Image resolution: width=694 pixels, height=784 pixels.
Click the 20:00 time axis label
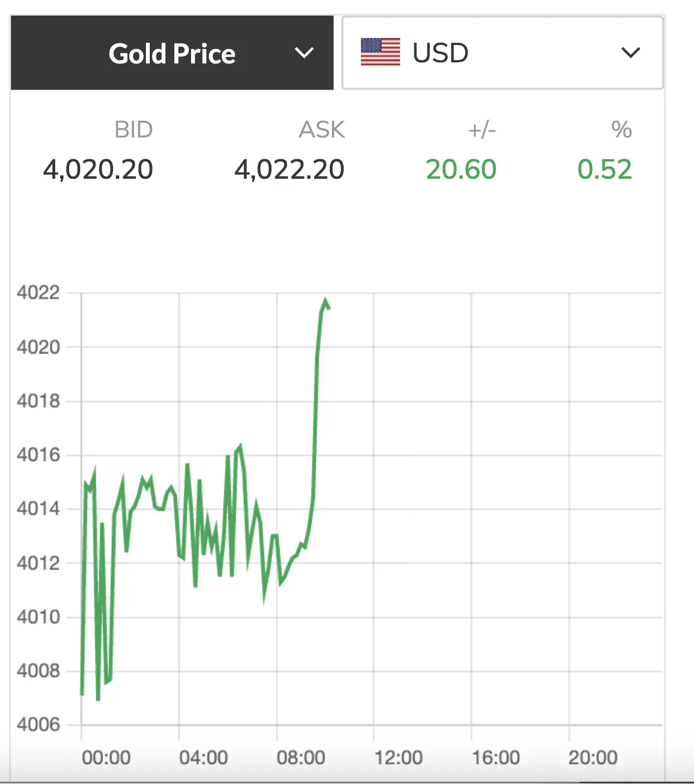click(593, 757)
